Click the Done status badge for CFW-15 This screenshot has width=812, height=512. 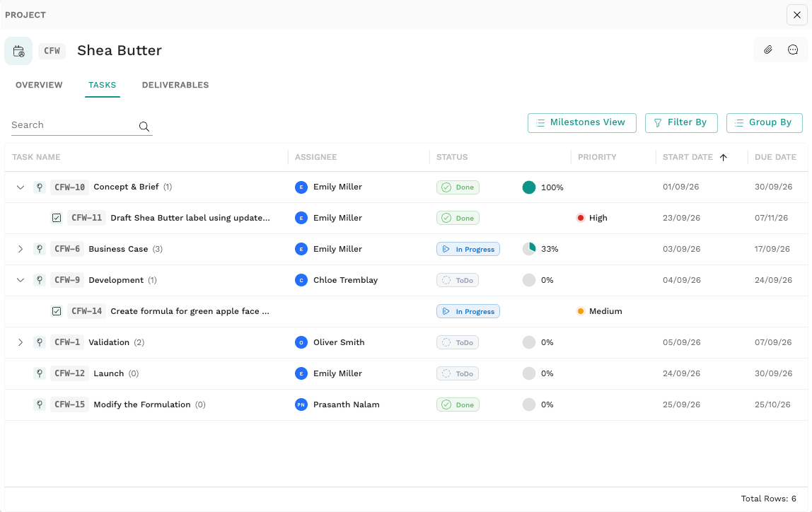click(x=458, y=405)
